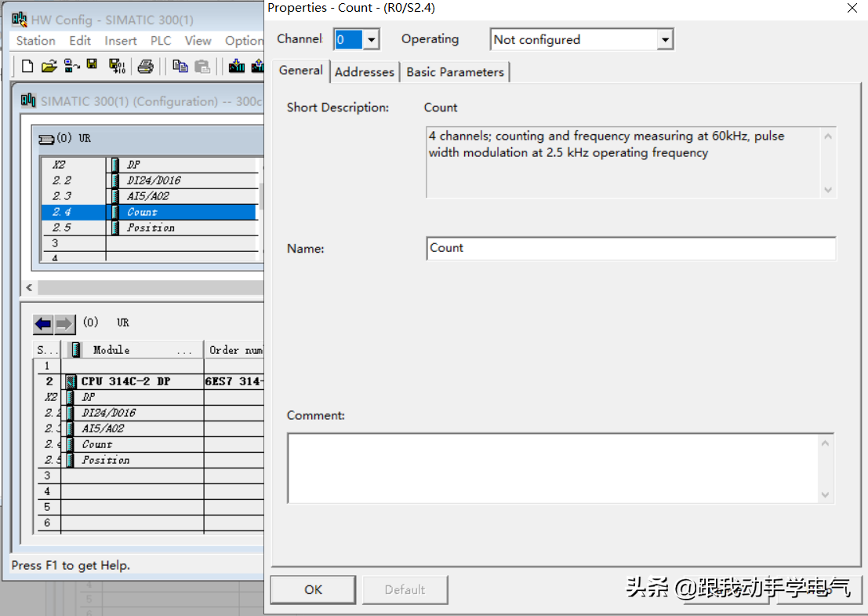The width and height of the screenshot is (868, 616).
Task: Click the Save and Compile icon
Action: (x=116, y=66)
